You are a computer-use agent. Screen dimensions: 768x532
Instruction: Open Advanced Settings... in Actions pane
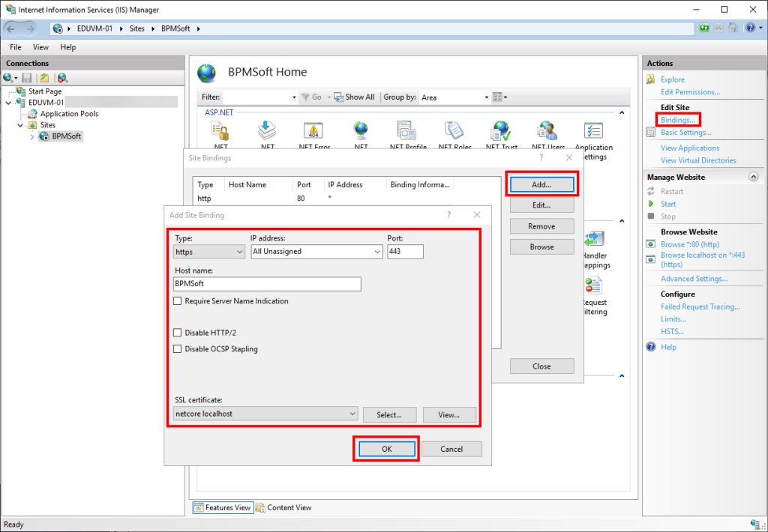coord(694,279)
